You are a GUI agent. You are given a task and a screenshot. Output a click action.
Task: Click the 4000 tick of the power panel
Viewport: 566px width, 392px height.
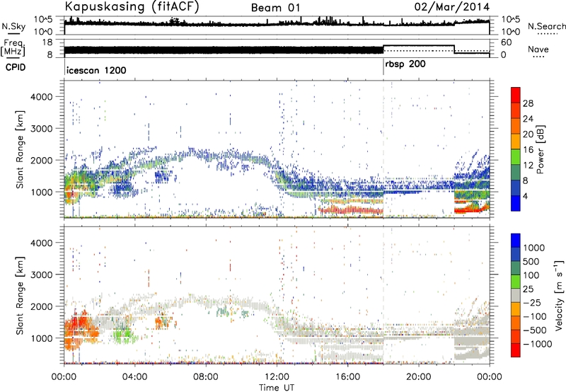click(41, 97)
